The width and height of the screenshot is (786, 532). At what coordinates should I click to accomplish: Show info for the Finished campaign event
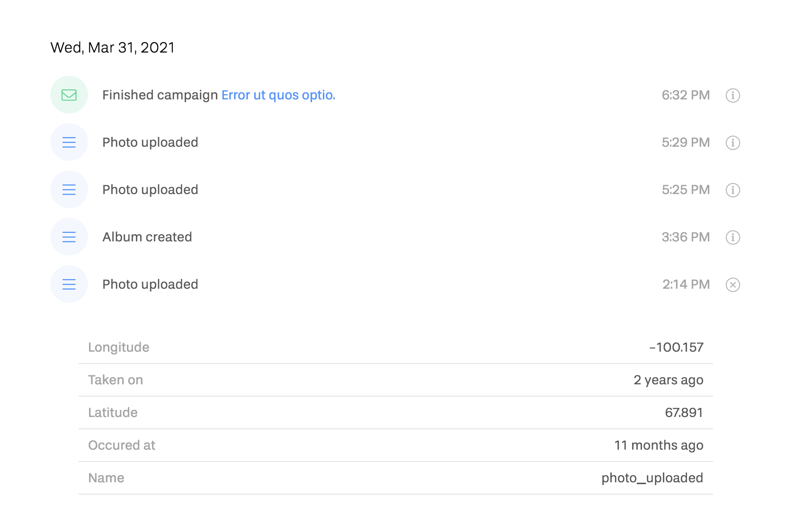coord(732,95)
